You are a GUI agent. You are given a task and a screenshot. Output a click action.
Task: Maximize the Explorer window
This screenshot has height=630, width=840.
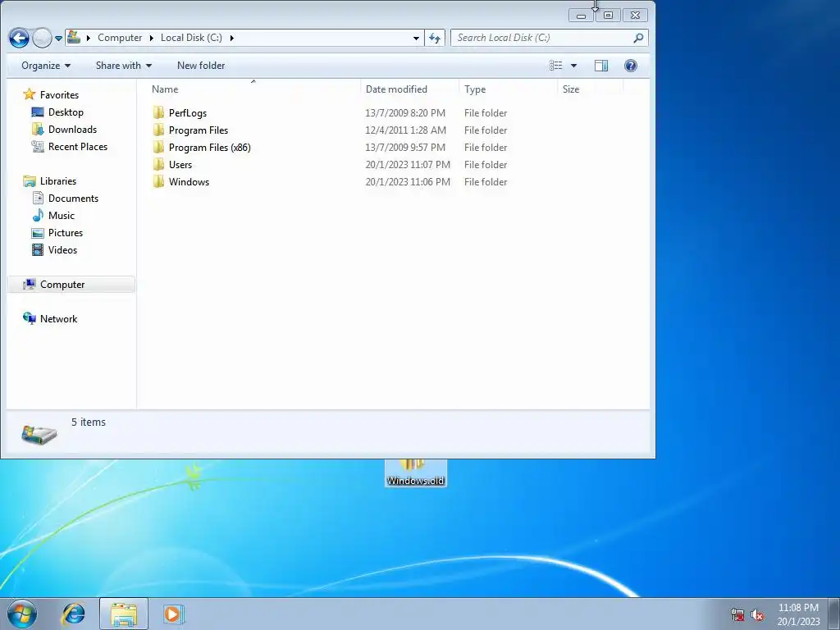(608, 15)
